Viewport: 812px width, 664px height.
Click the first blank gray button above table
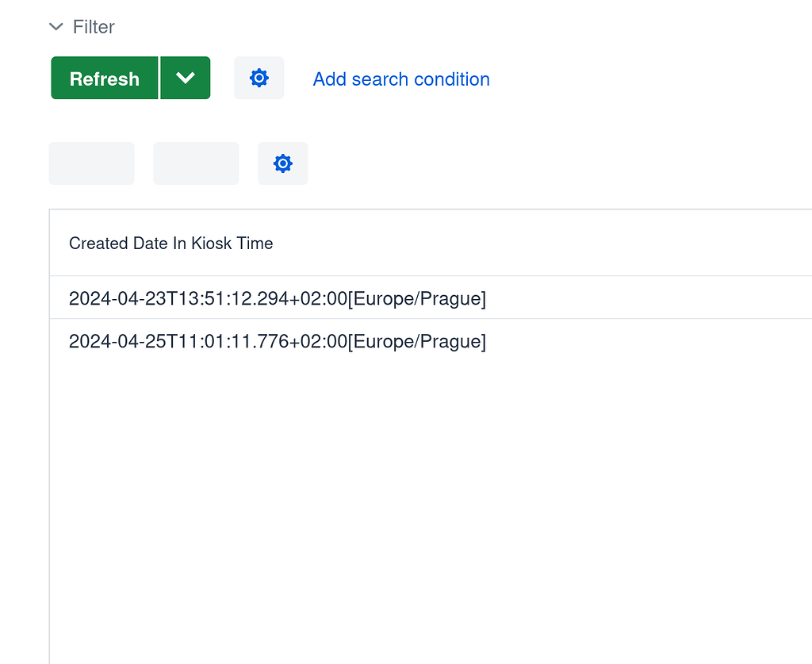click(92, 163)
